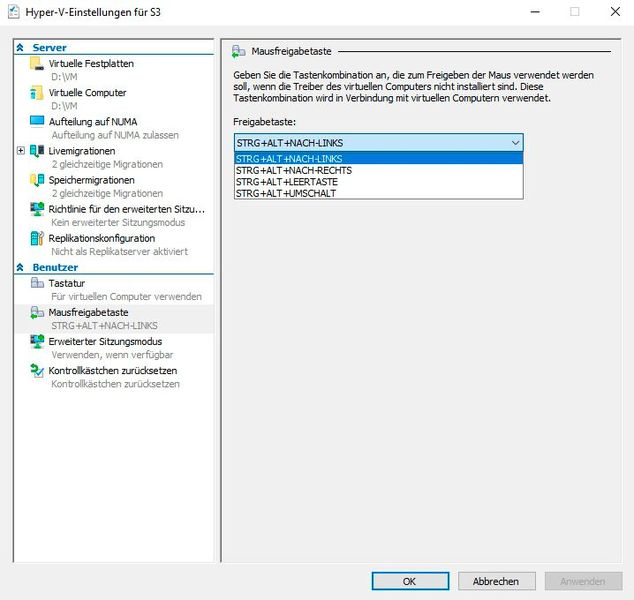634x600 pixels.
Task: Select Mausfreigabetaste in the sidebar
Action: coord(88,312)
